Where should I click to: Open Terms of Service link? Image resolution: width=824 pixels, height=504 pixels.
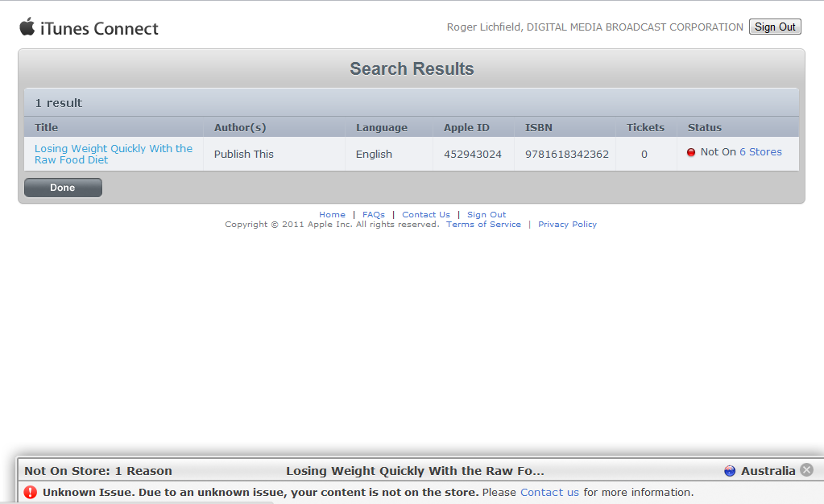pos(483,225)
